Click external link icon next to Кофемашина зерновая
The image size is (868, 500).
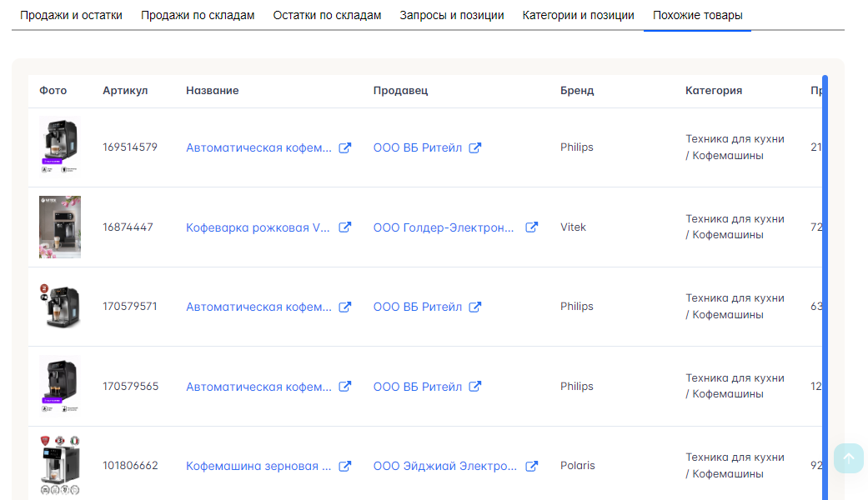(x=345, y=467)
